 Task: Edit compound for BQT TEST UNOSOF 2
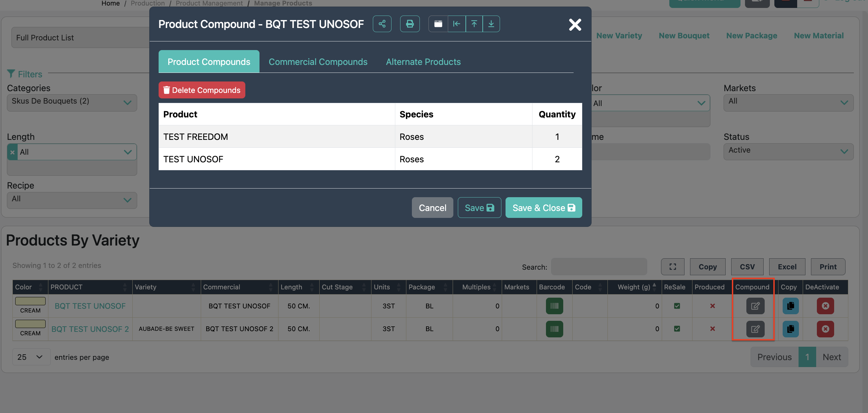pyautogui.click(x=755, y=329)
